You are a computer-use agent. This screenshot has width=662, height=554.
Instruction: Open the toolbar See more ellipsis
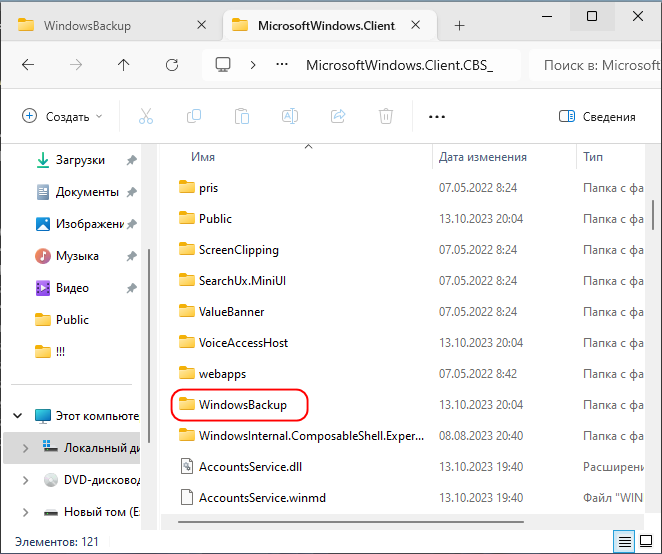[x=437, y=117]
